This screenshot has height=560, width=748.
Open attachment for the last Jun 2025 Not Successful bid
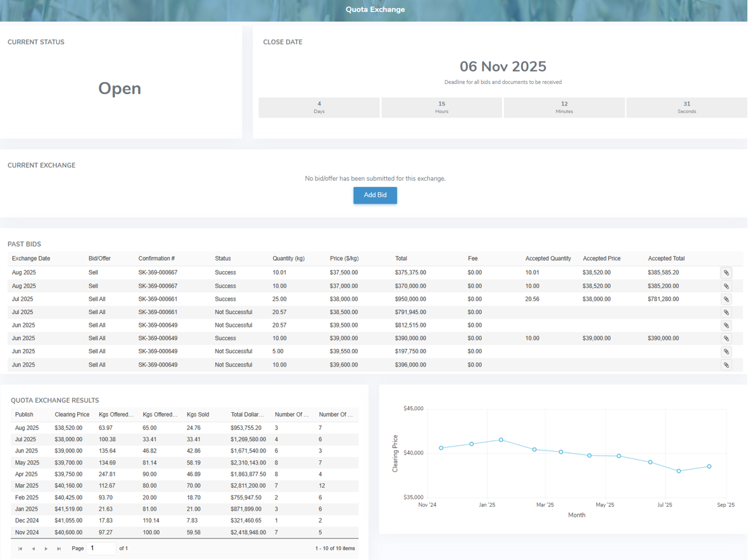tap(727, 365)
